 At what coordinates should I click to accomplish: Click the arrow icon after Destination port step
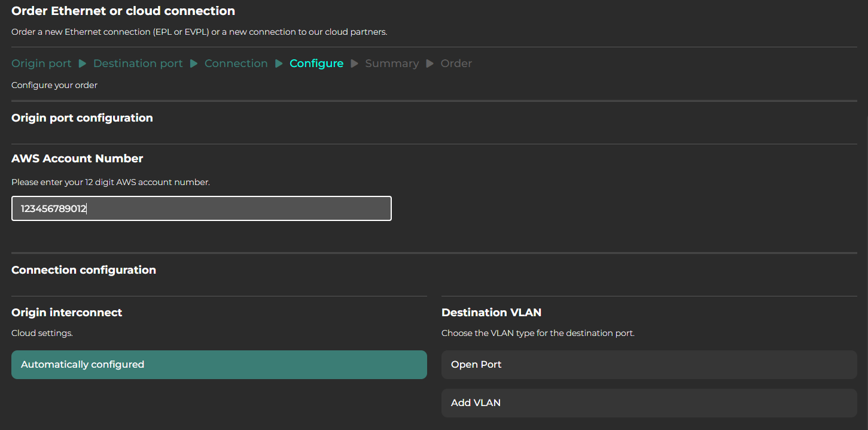pos(194,63)
